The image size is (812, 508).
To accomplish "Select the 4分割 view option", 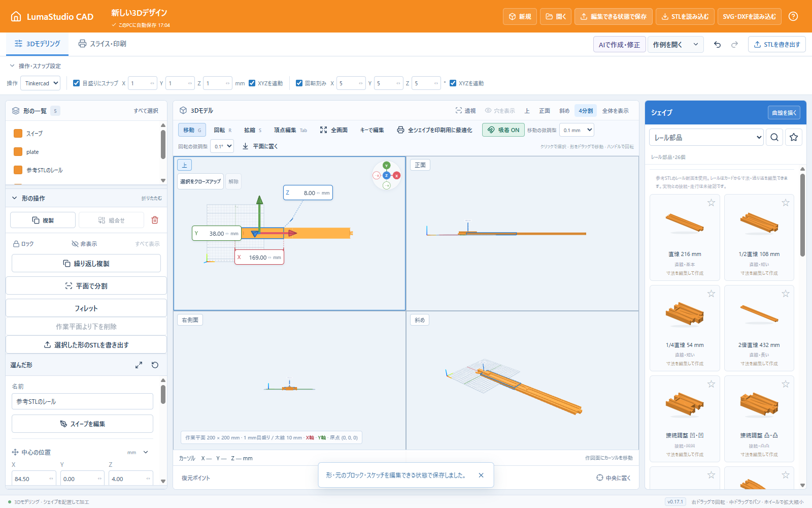I will (x=586, y=111).
